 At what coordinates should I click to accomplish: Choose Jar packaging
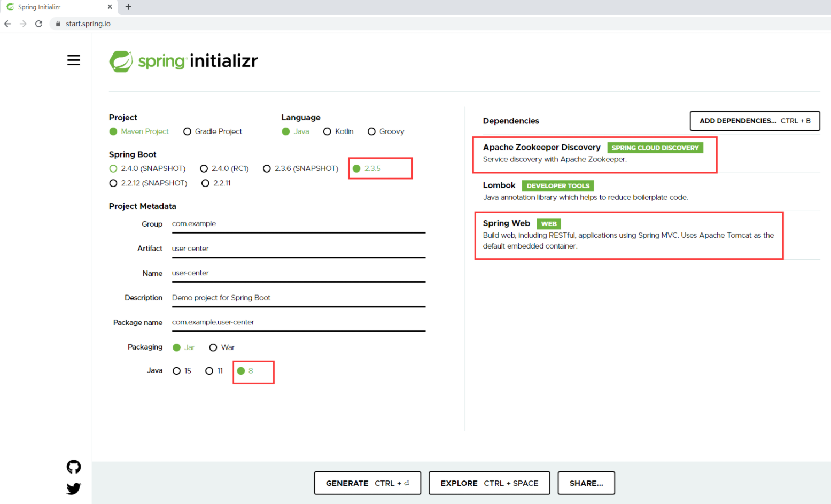click(x=184, y=347)
